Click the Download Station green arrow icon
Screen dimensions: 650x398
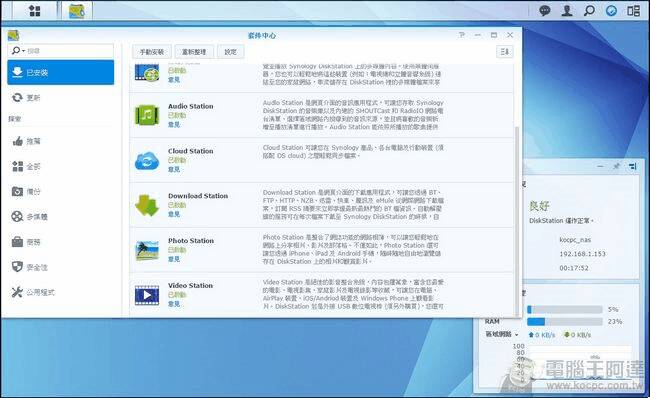[x=147, y=205]
